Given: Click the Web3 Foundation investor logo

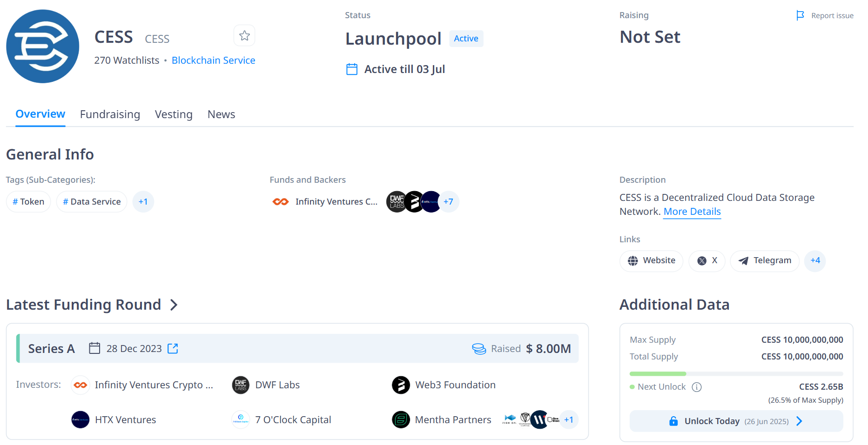Looking at the screenshot, I should coord(401,385).
